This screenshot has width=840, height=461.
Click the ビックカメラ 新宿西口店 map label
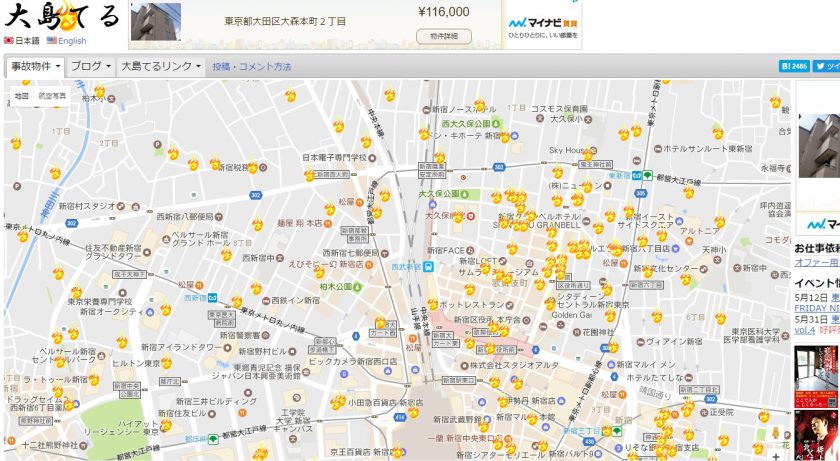coord(353,361)
